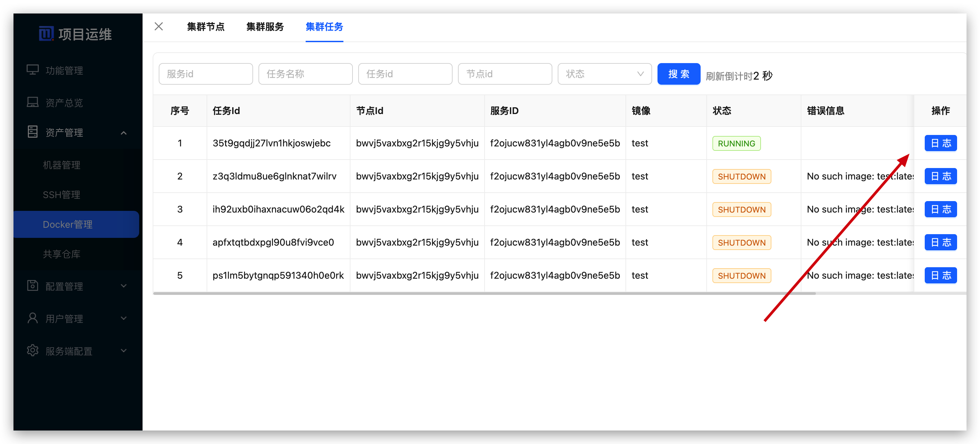Click the user icon beside 用户管理
The width and height of the screenshot is (980, 444).
(32, 318)
